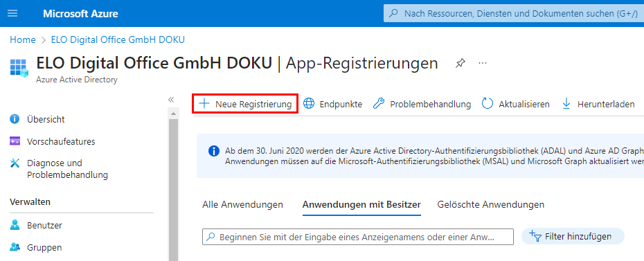644x261 pixels.
Task: Click the Azure Active Directory tenant icon
Action: click(x=19, y=68)
